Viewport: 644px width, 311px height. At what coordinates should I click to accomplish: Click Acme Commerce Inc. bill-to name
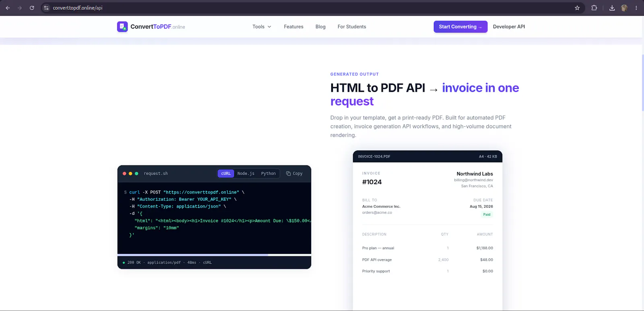[x=381, y=206]
